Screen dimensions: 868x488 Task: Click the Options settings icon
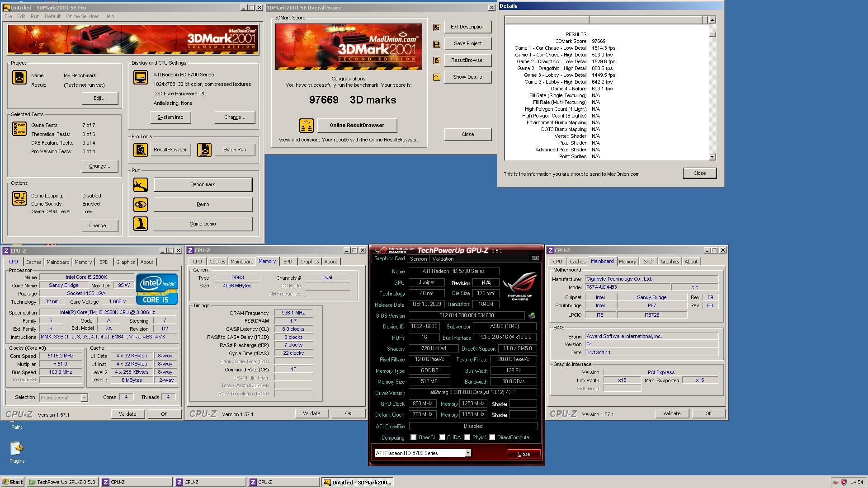coord(19,198)
